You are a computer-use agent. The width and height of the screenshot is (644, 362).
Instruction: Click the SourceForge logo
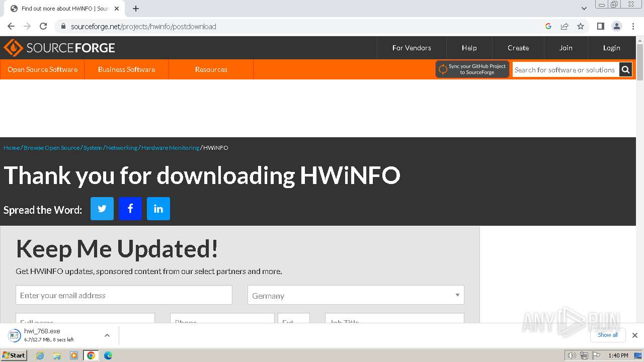(59, 48)
